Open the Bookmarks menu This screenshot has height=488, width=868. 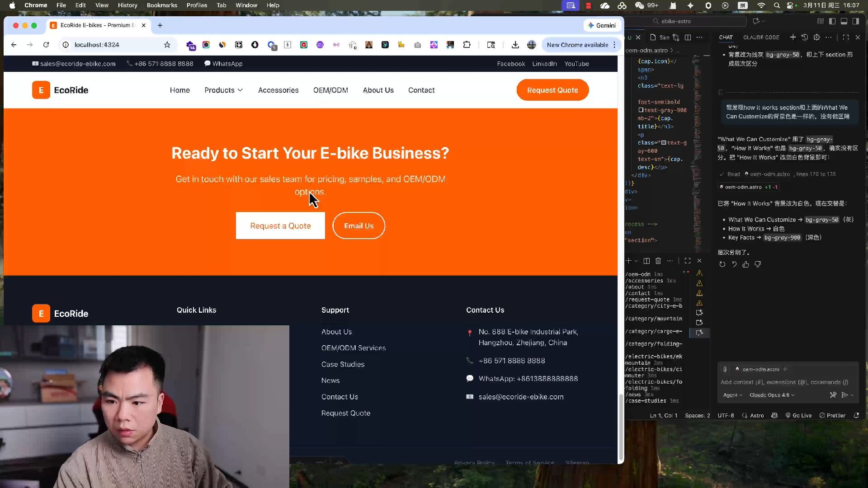[162, 5]
